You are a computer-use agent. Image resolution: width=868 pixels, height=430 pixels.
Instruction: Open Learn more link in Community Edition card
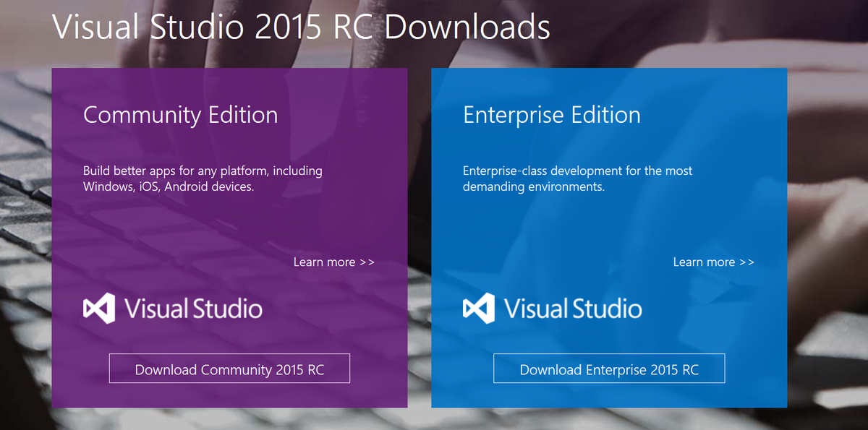point(334,262)
